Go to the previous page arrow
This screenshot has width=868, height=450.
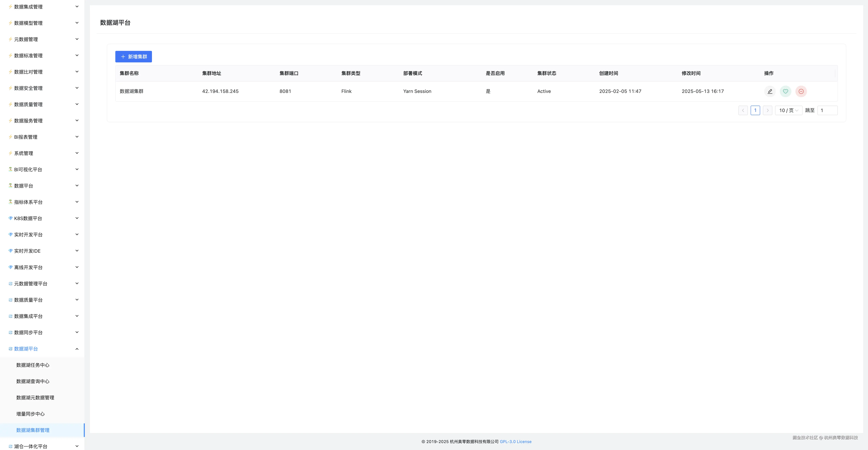pos(743,111)
